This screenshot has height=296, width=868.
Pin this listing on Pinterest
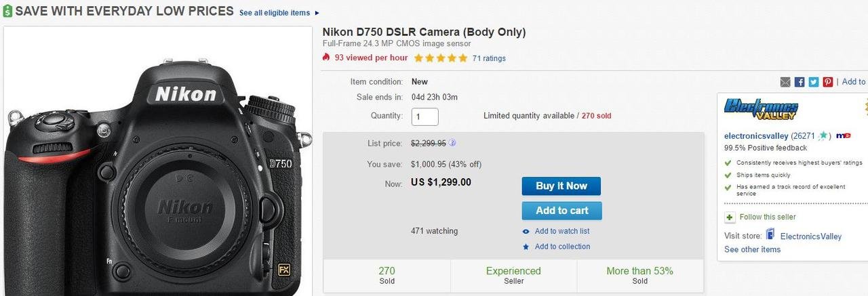click(x=828, y=82)
